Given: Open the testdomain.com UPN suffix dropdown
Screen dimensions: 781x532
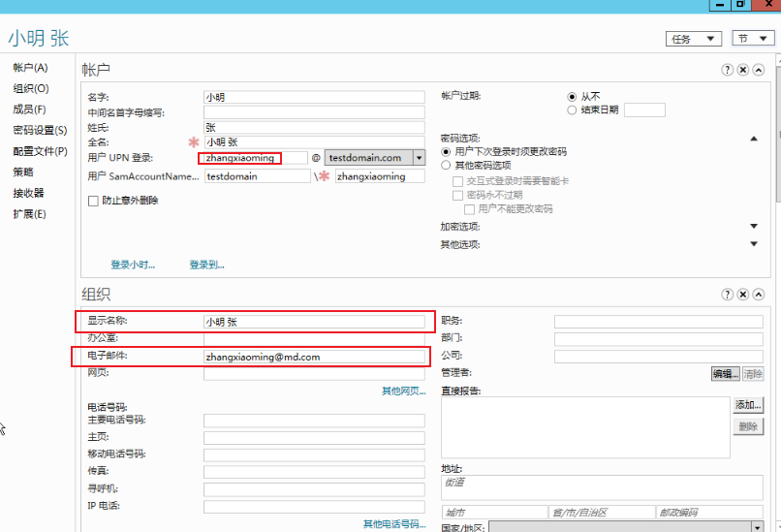Looking at the screenshot, I should coord(420,158).
